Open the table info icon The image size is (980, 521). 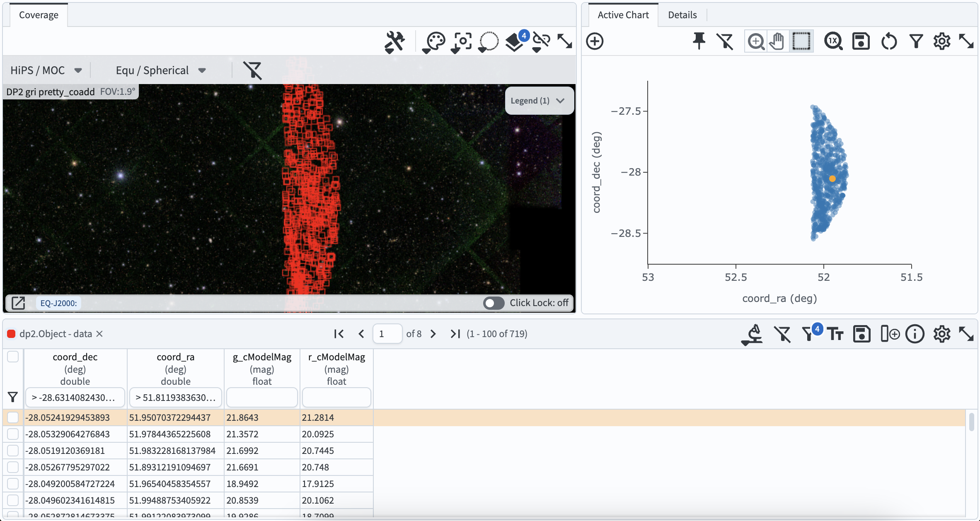coord(915,334)
